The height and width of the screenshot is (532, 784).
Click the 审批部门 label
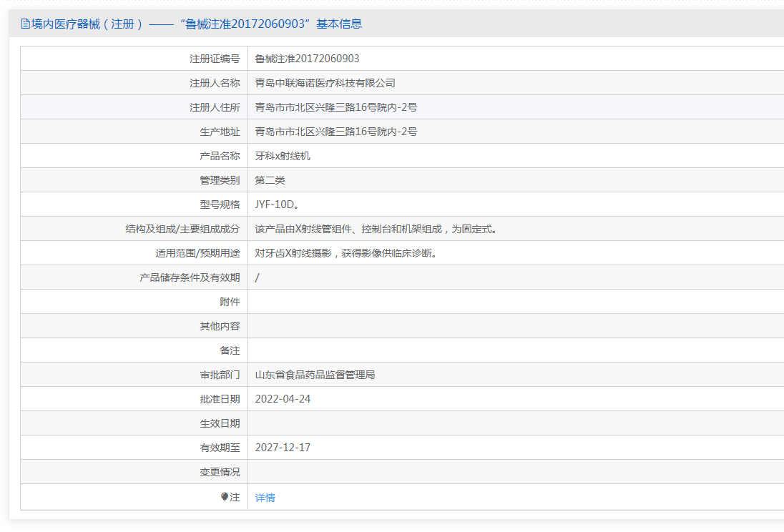220,375
